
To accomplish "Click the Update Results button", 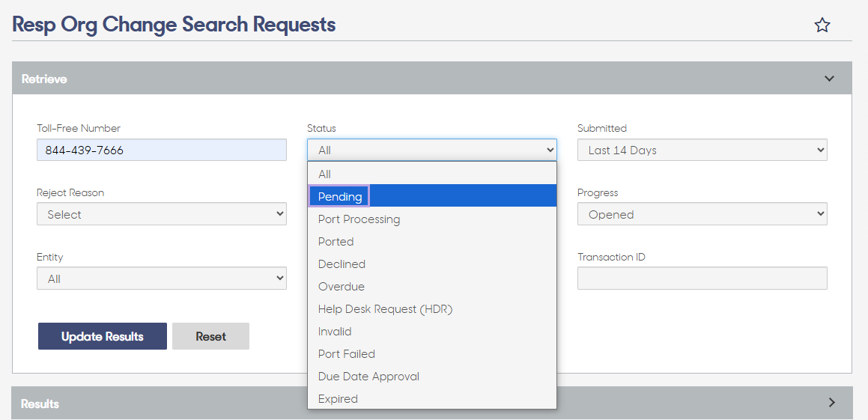I will pyautogui.click(x=103, y=336).
